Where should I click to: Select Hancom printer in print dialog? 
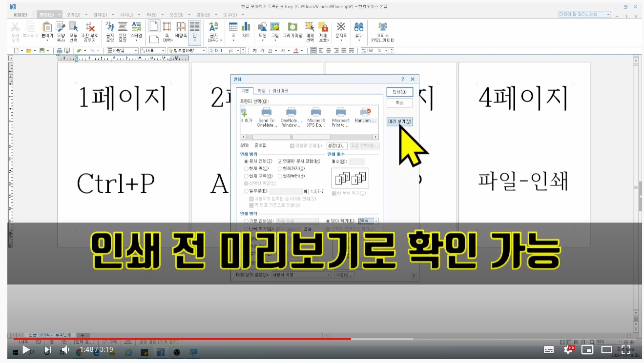366,115
